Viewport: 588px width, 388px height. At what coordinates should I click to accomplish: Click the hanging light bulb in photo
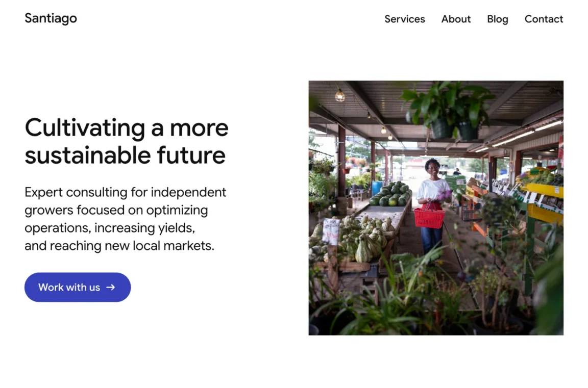pyautogui.click(x=340, y=95)
